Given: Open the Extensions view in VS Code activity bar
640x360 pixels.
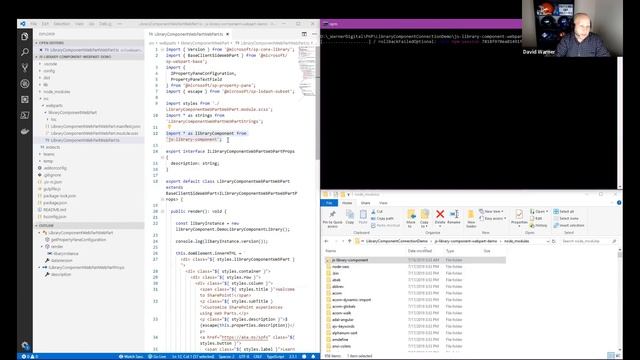Looking at the screenshot, I should (24, 99).
